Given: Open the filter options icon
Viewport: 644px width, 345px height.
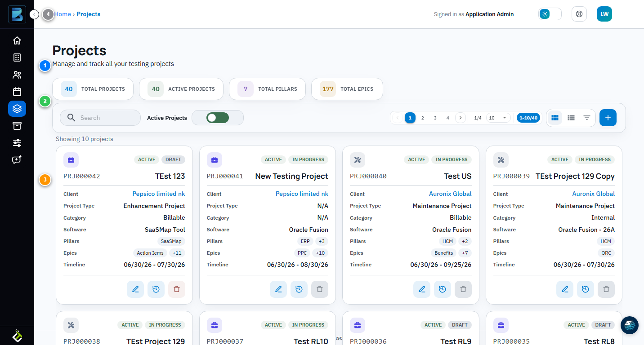Looking at the screenshot, I should coord(587,118).
